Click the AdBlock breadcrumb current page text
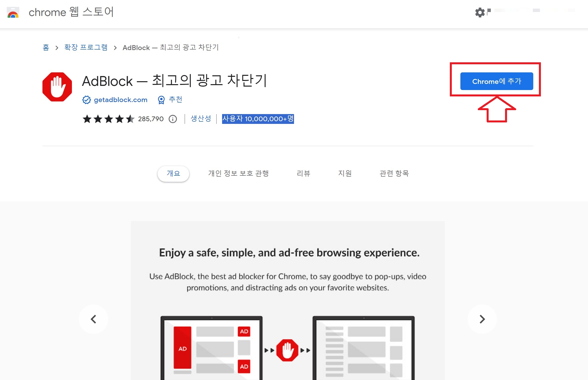This screenshot has height=380, width=588. [x=171, y=47]
